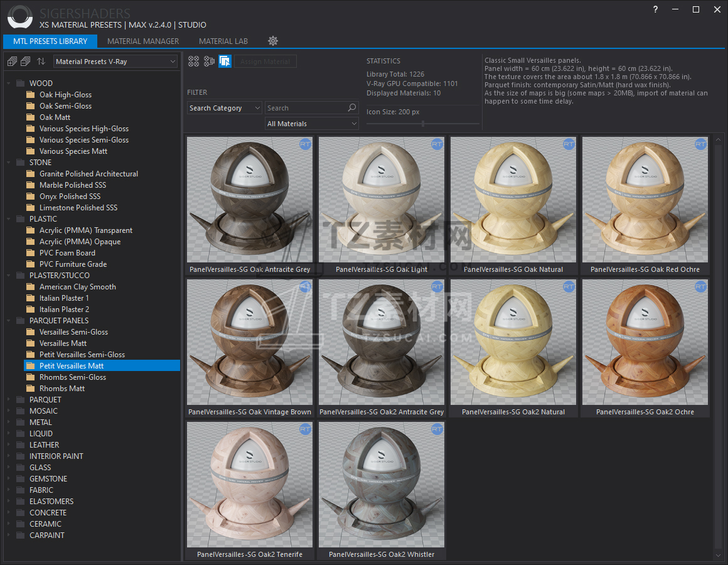Click the folder icon beside Granite Polished Architectural
Screen dimensions: 728x565
click(x=31, y=174)
